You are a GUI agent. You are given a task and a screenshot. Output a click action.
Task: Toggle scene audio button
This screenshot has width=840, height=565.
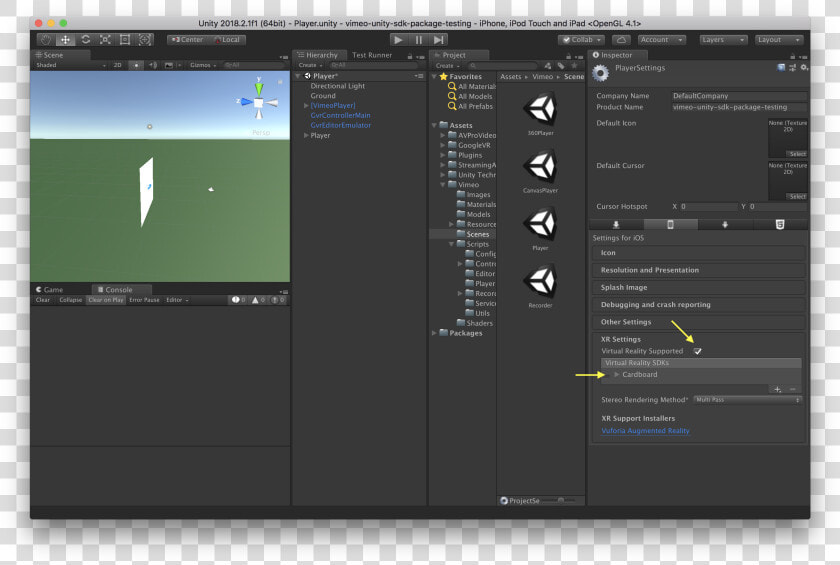[x=153, y=65]
